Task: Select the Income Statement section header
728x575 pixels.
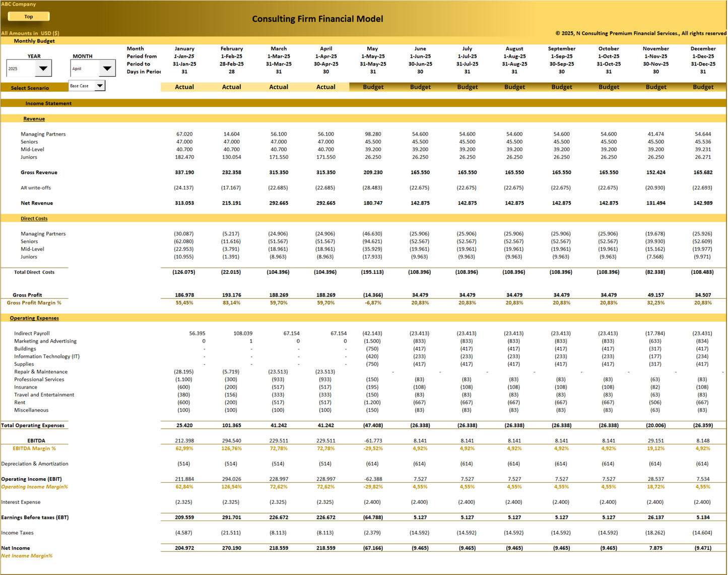Action: pos(48,103)
